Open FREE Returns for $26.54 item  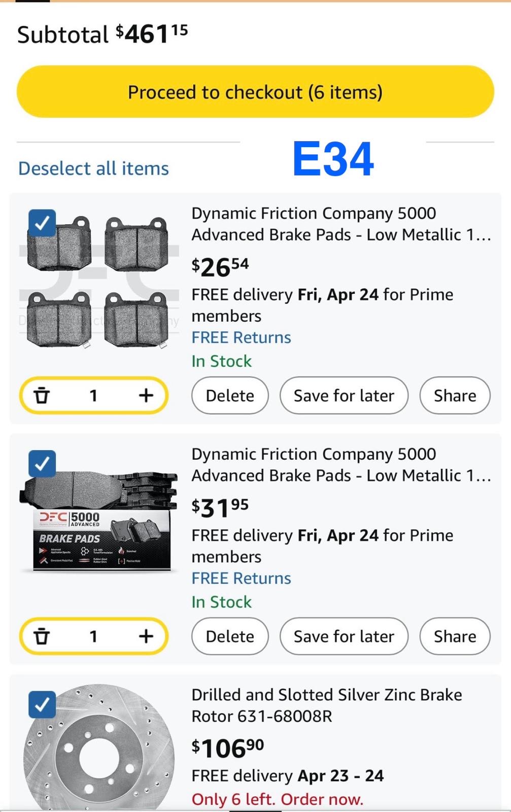241,337
